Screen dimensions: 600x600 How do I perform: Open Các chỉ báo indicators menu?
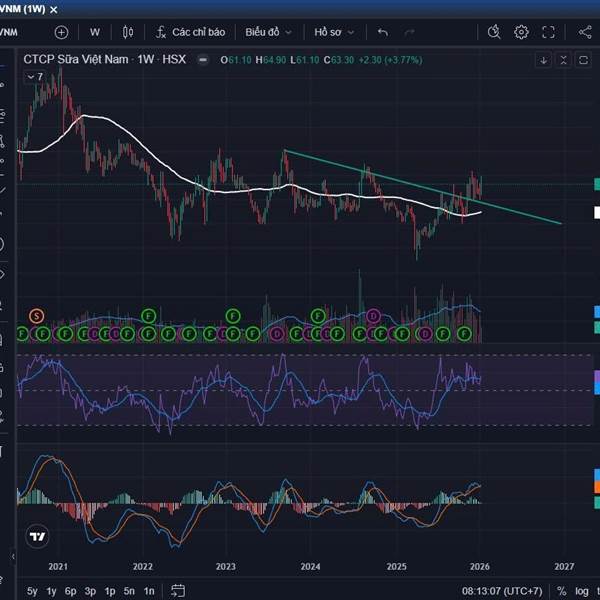[187, 32]
